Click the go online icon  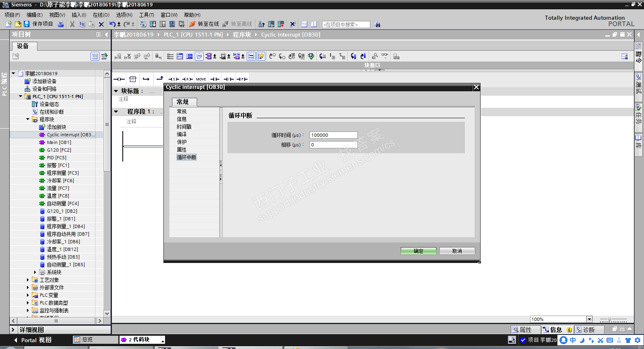pos(192,24)
